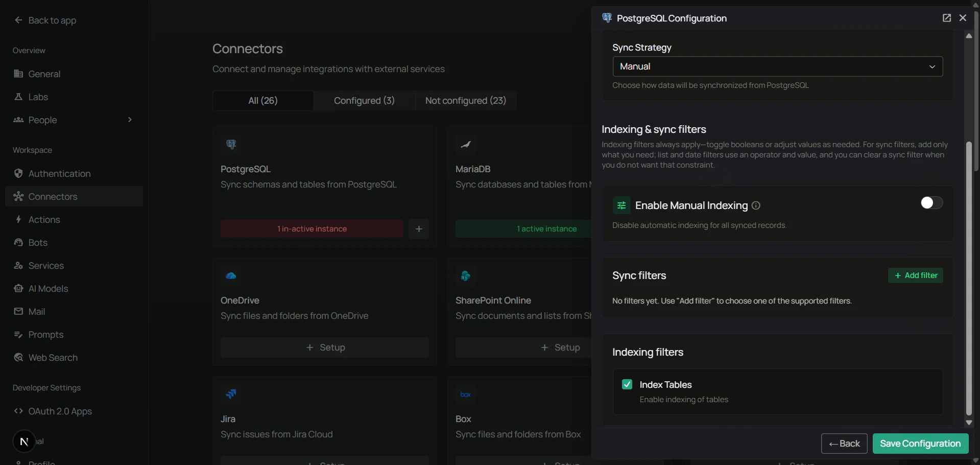Click 'Developer Settings' section label
Screen dimensions: 980x465
[x=46, y=388]
